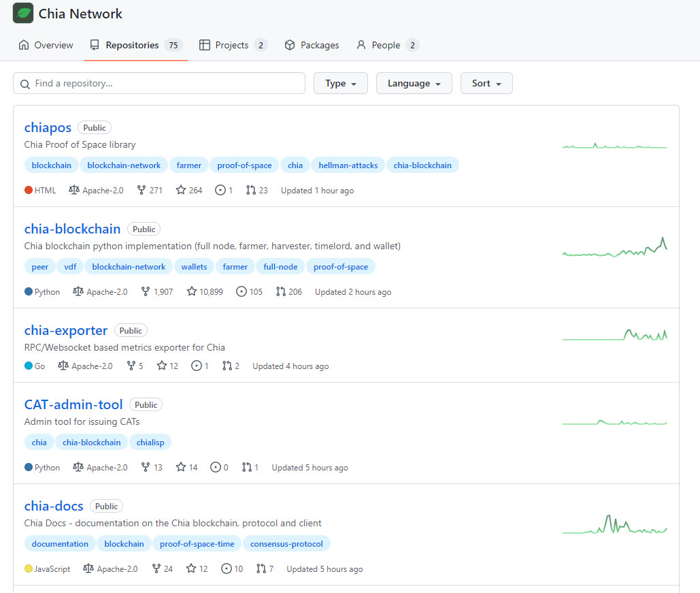This screenshot has height=593, width=700.
Task: Click the pull request icon in chiapos row
Action: pos(251,191)
